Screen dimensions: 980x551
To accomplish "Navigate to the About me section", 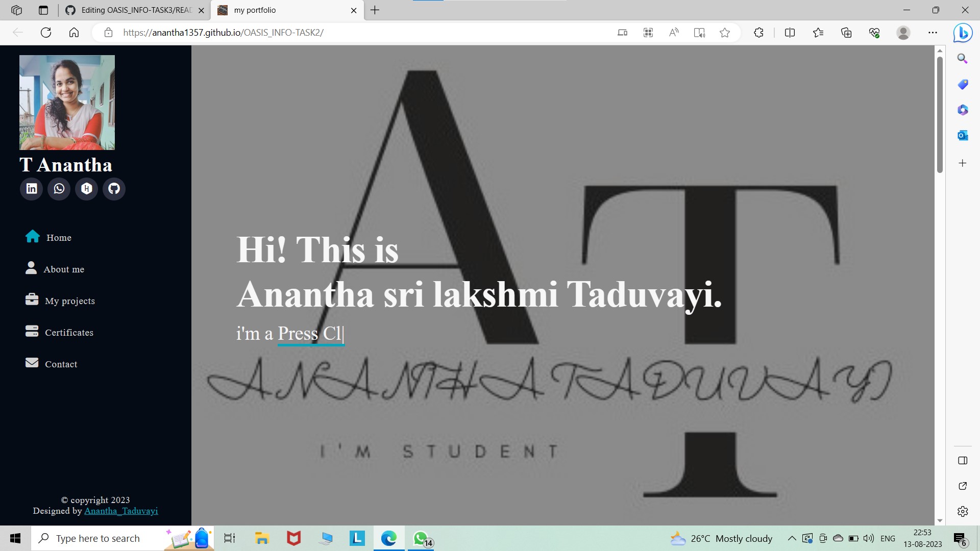I will [x=64, y=269].
